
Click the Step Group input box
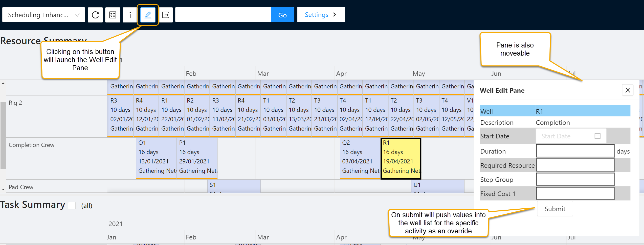pos(575,180)
